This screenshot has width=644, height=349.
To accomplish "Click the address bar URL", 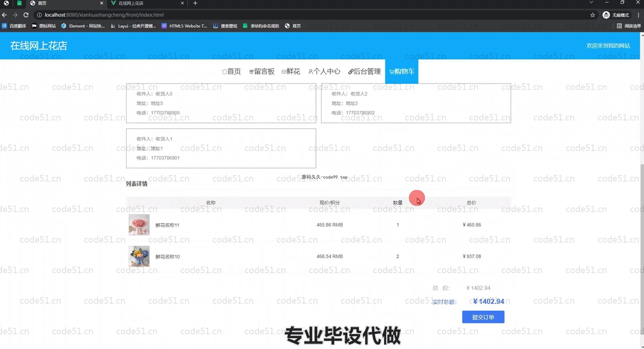I will pos(104,15).
